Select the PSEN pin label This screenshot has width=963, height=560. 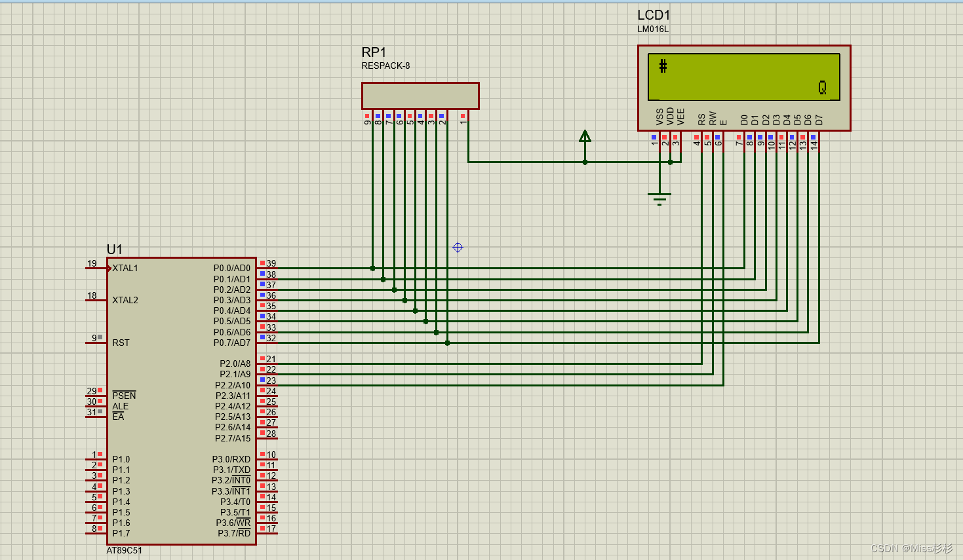[x=124, y=396]
